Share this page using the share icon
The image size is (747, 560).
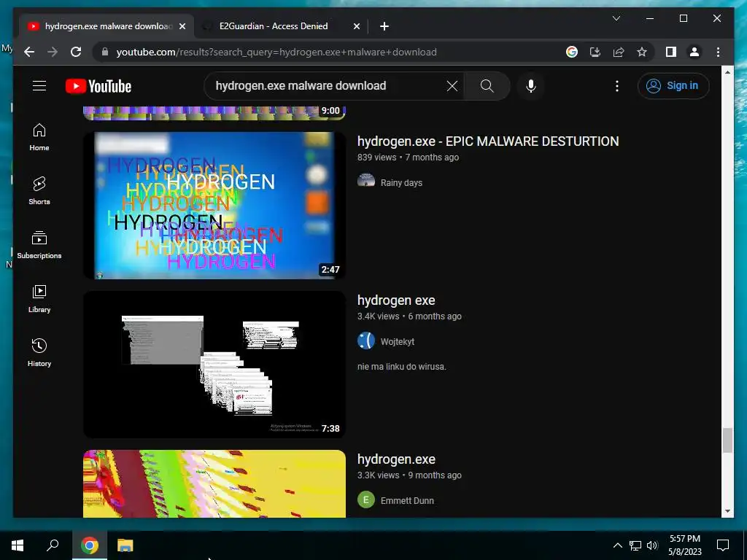[619, 52]
